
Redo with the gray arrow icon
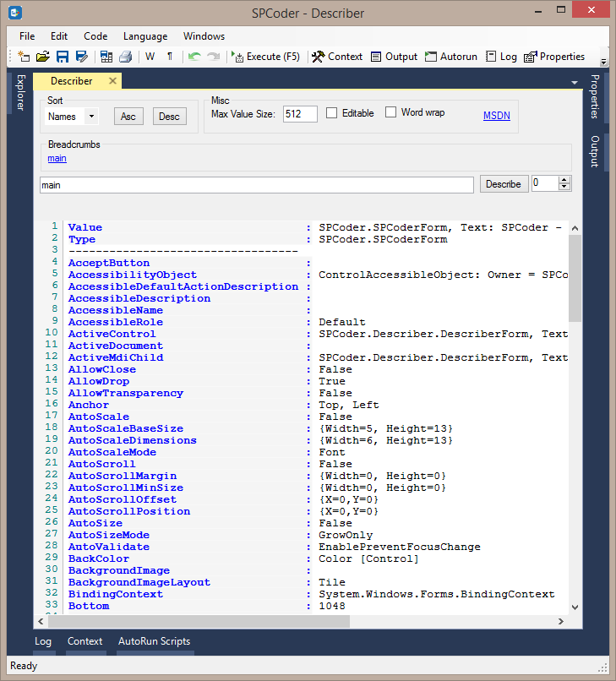[213, 57]
